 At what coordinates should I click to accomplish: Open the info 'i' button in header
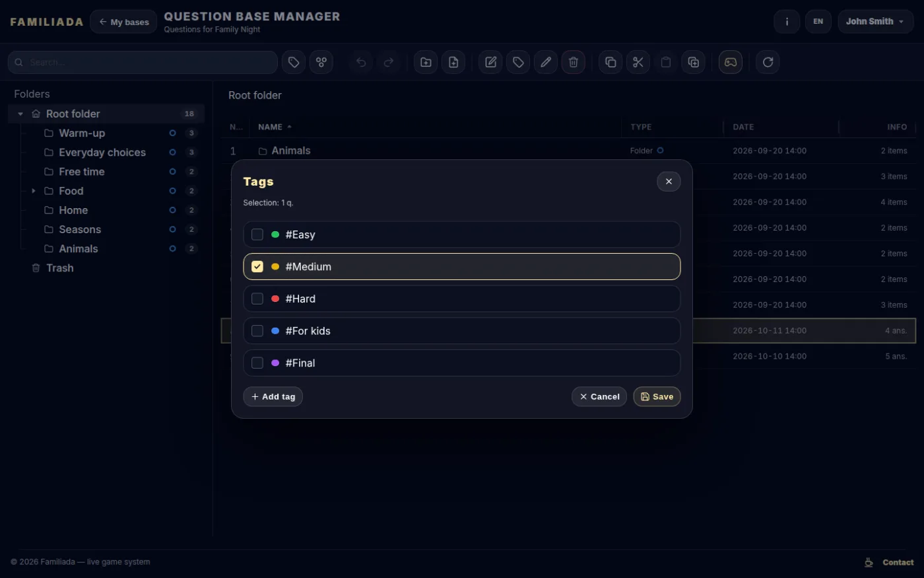787,22
